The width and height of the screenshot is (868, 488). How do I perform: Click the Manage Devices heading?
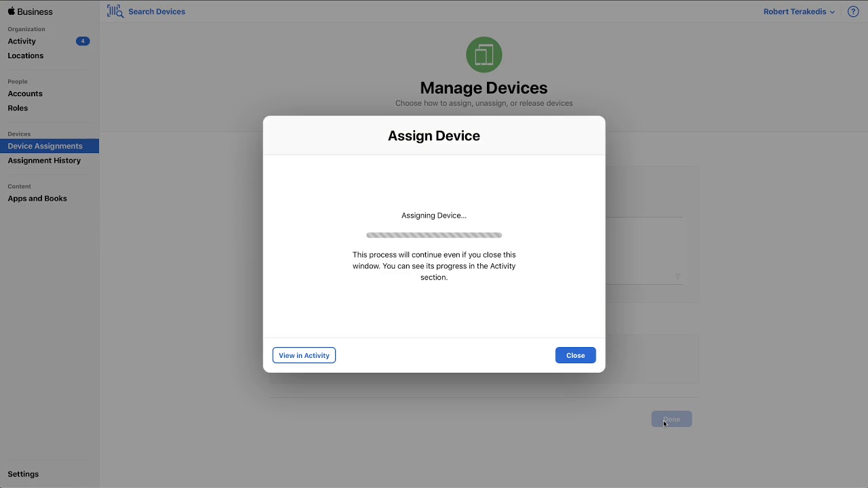(484, 87)
